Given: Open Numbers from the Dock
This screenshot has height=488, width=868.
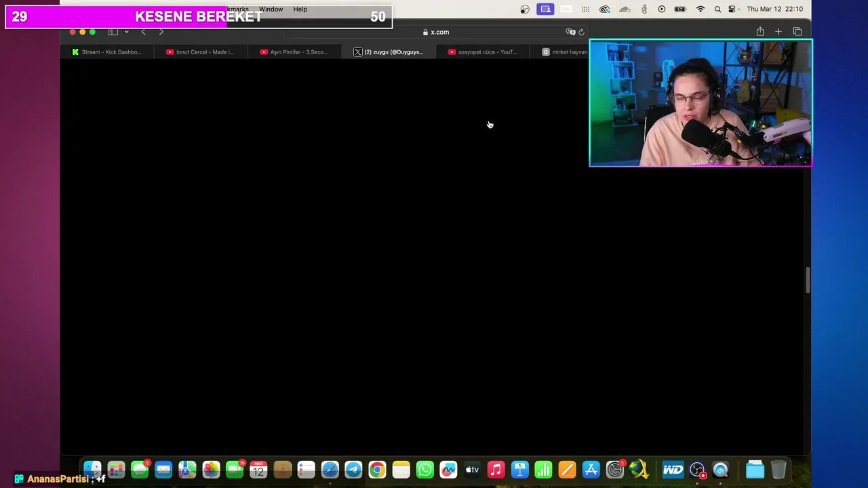Looking at the screenshot, I should (x=543, y=469).
